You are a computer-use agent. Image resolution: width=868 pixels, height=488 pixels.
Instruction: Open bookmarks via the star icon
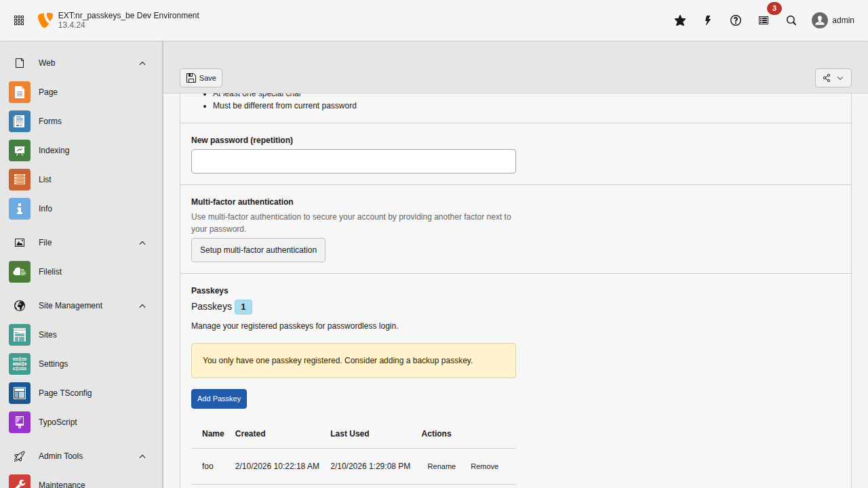tap(680, 20)
